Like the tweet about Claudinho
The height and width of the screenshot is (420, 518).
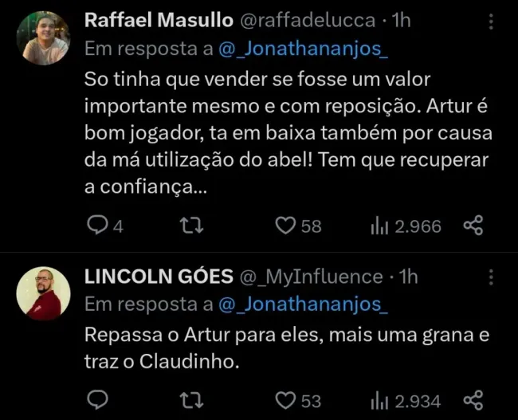point(285,398)
